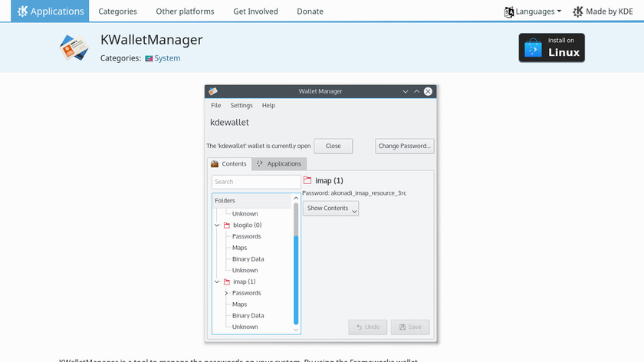The height and width of the screenshot is (362, 644).
Task: Click the red folder icon next to imap heading
Action: coord(307,180)
